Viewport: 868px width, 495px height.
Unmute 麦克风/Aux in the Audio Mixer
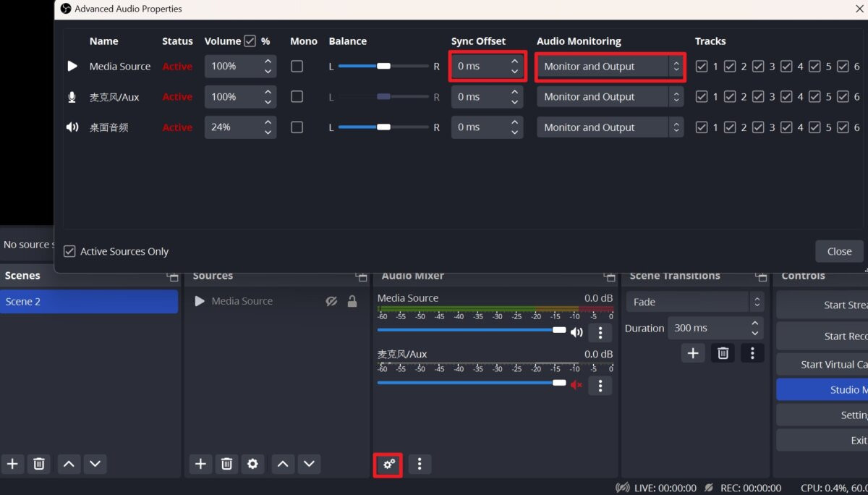tap(576, 386)
